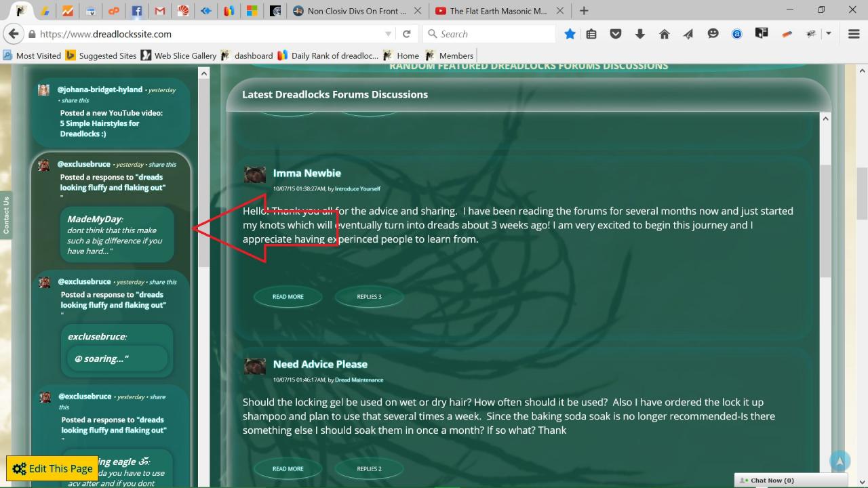868x488 pixels.
Task: Click the black document toolbar icon
Action: tap(762, 34)
